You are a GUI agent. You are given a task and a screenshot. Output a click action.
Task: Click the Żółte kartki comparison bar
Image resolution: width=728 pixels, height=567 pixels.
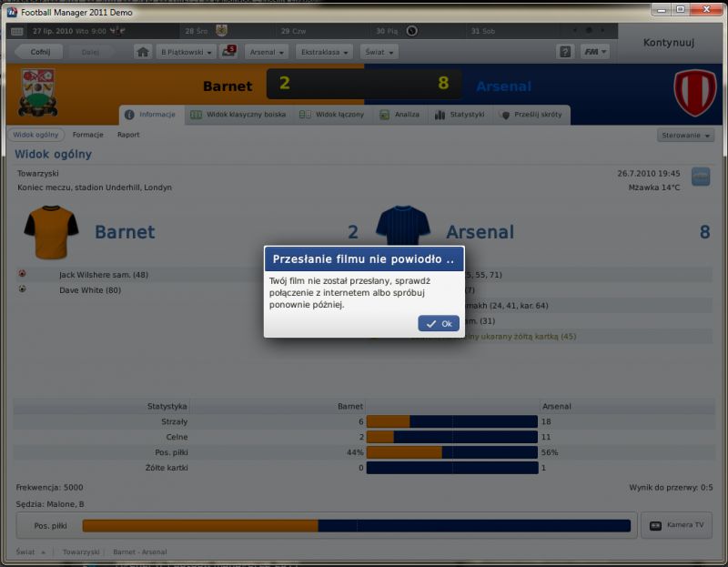coord(452,468)
